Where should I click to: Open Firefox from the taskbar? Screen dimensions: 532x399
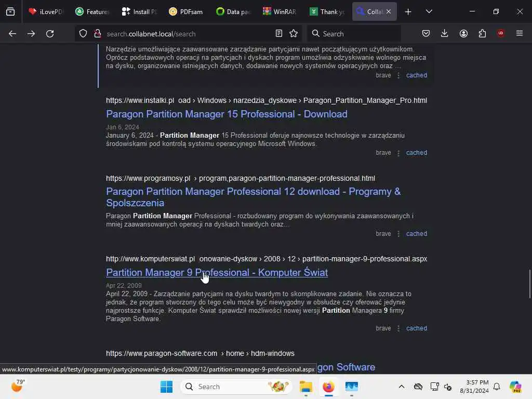point(328,387)
